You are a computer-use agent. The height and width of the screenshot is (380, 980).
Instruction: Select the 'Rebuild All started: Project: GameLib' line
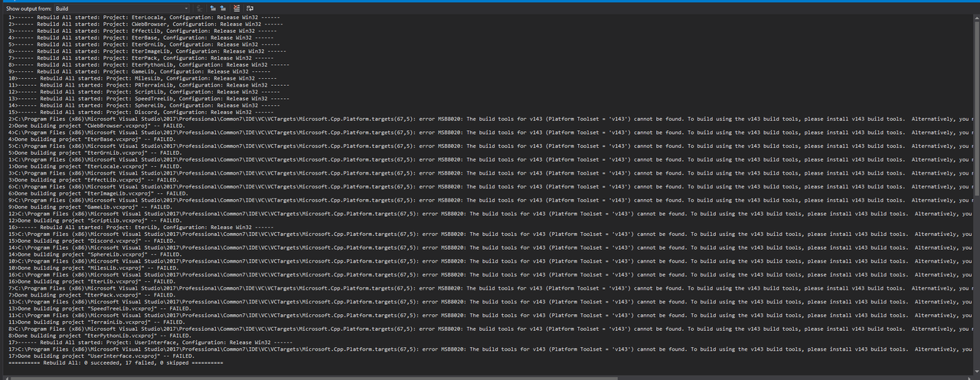139,70
